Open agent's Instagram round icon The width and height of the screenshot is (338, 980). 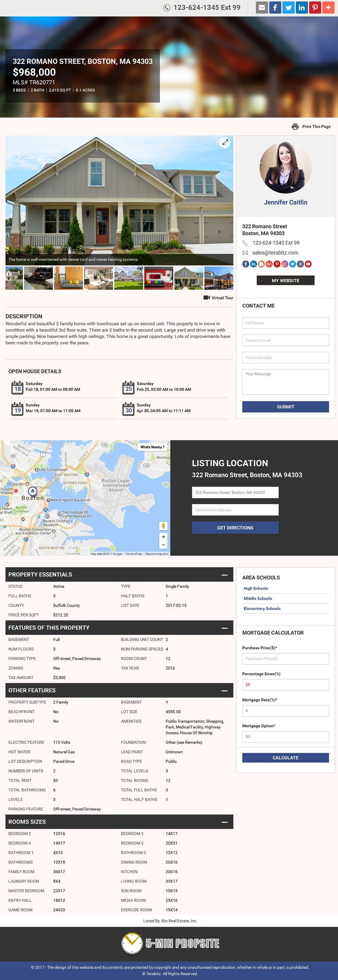point(285,264)
